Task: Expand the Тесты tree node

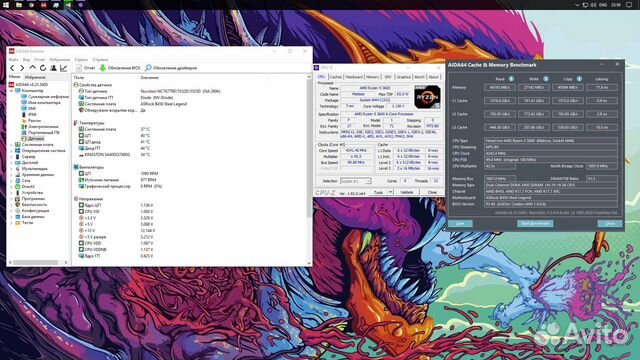Action: [x=11, y=222]
